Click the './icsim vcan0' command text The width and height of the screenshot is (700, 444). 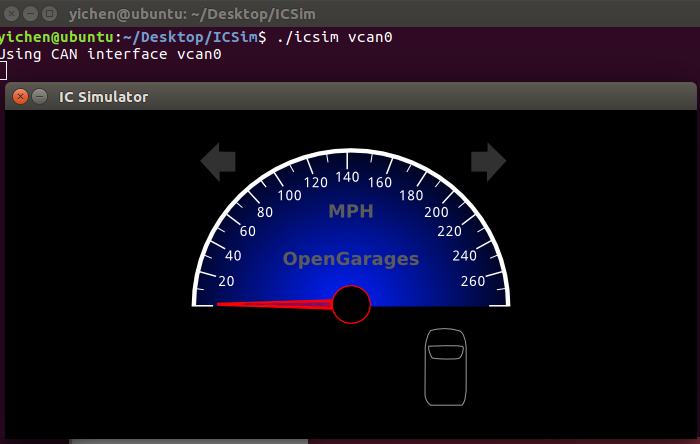pyautogui.click(x=334, y=37)
